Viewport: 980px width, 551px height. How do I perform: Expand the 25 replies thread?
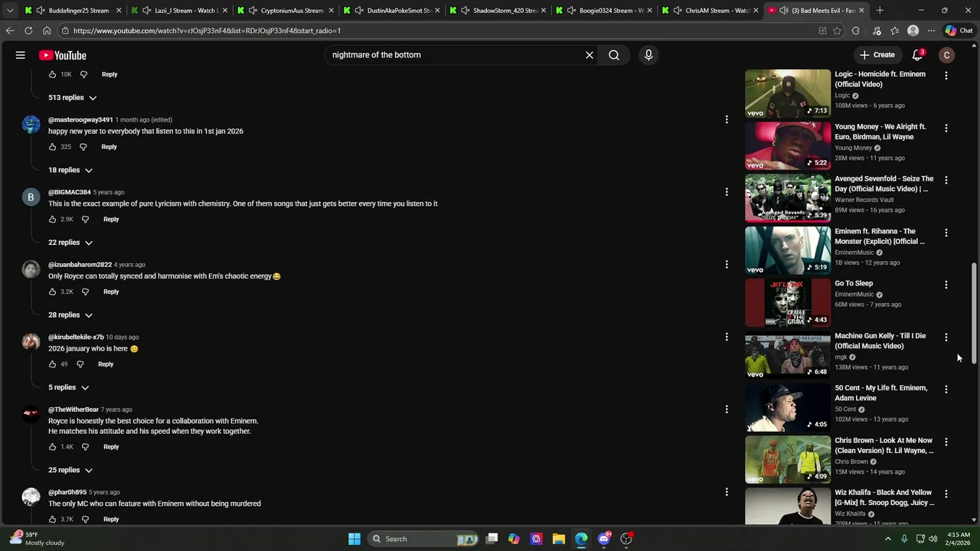tap(70, 471)
